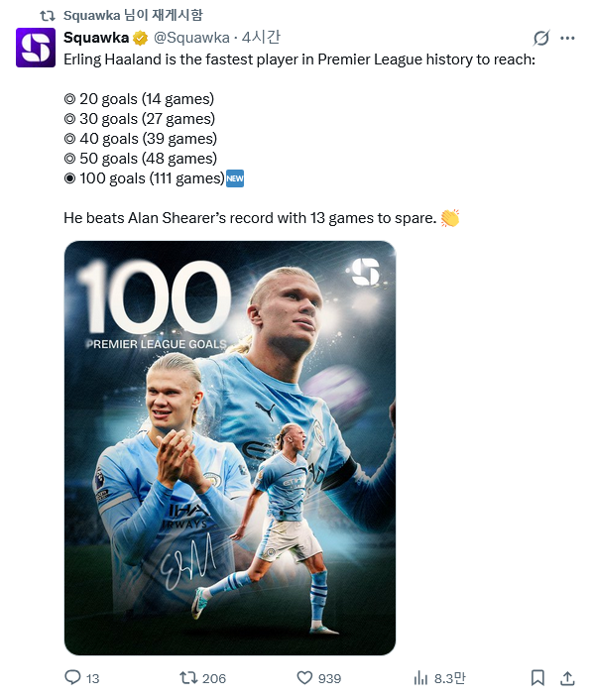The image size is (593, 700).
Task: Like the post with the heart icon
Action: pos(304,678)
